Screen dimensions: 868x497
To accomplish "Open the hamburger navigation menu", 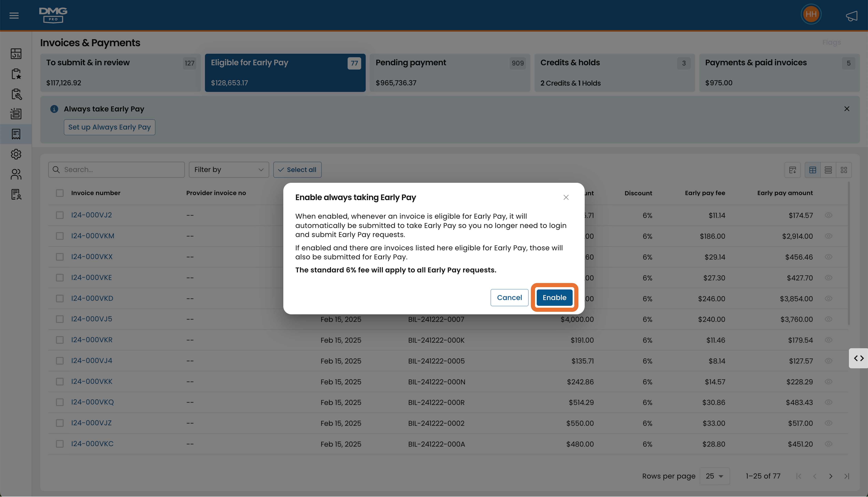I will pyautogui.click(x=14, y=15).
